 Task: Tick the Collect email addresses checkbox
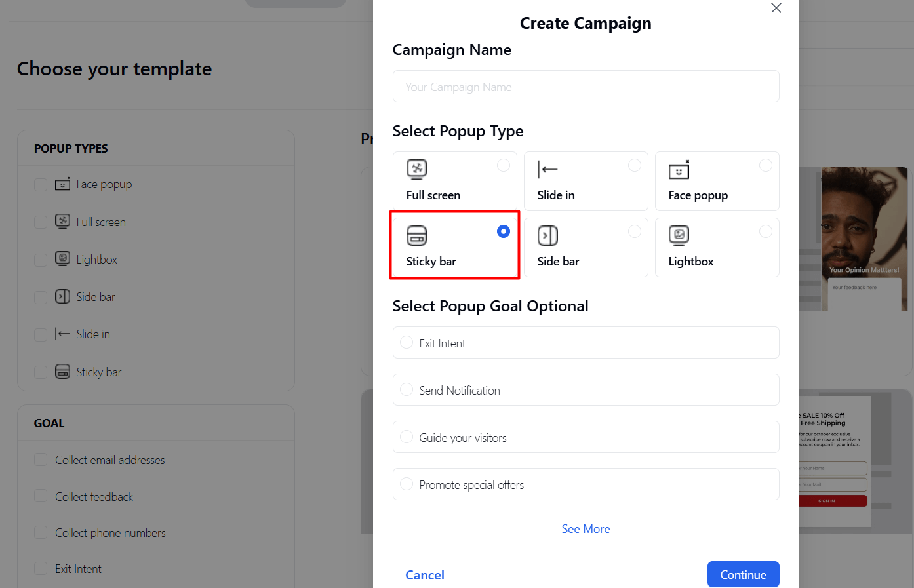point(41,460)
